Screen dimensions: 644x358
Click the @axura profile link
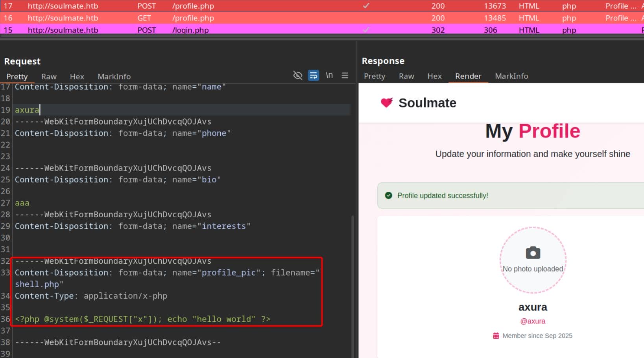pyautogui.click(x=533, y=321)
